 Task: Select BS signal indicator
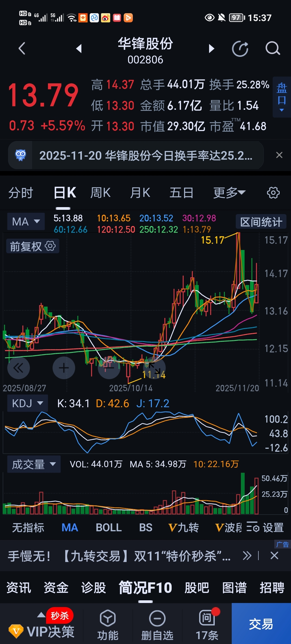[x=146, y=527]
